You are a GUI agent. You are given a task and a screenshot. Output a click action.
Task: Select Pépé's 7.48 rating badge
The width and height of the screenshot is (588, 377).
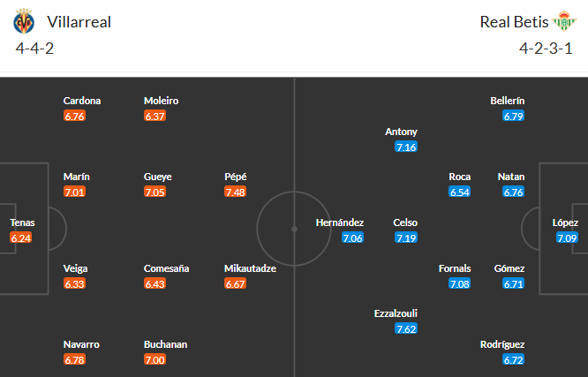(x=236, y=192)
